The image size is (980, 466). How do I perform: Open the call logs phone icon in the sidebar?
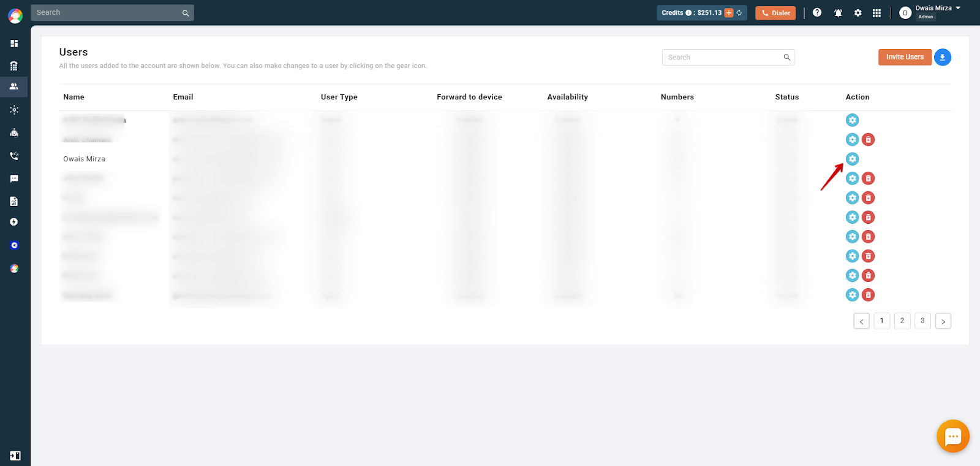point(14,156)
